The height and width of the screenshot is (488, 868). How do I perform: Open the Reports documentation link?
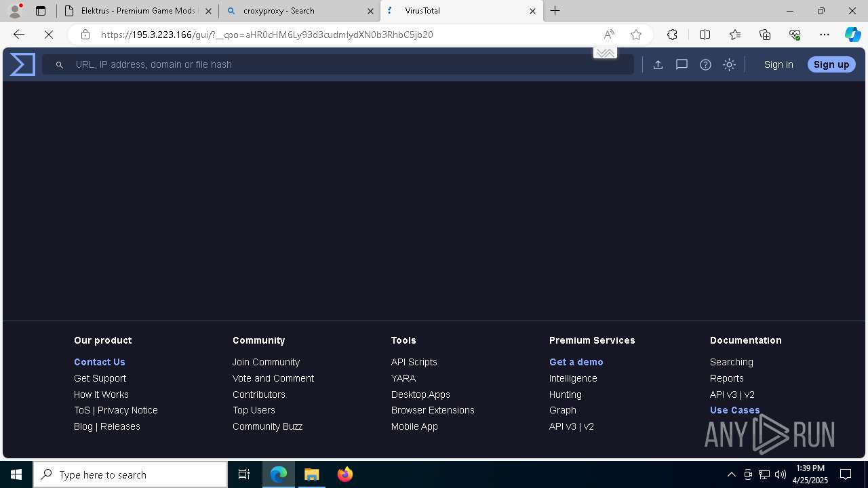[727, 378]
